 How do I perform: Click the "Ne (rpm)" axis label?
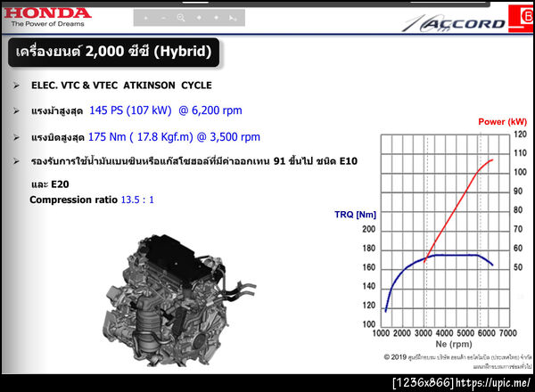[x=454, y=344]
